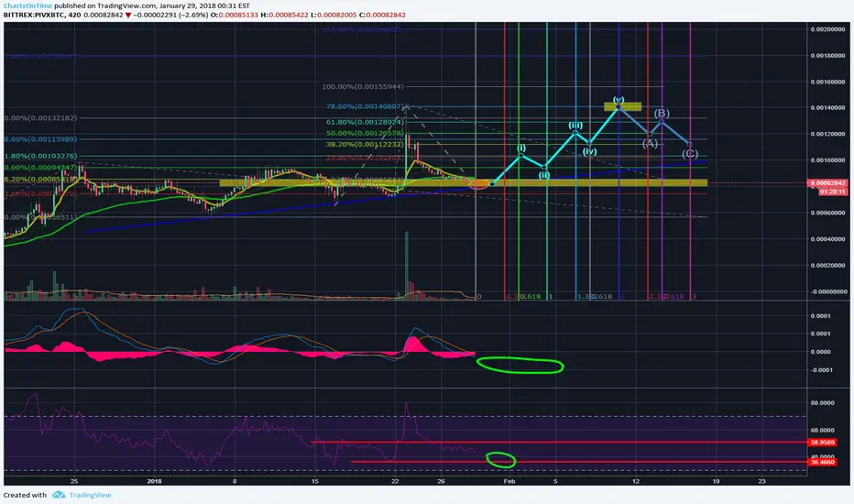
Task: Click the corrective wave (C) label
Action: click(690, 154)
